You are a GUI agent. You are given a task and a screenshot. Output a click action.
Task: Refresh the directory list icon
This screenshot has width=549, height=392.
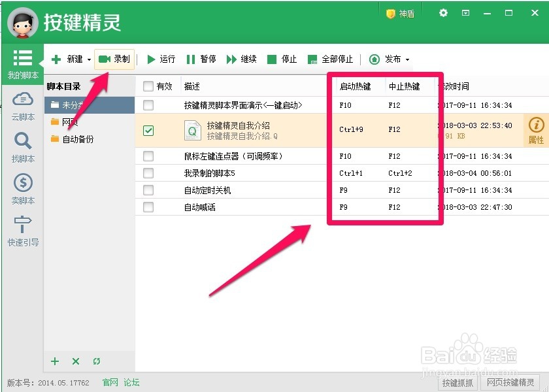click(97, 361)
